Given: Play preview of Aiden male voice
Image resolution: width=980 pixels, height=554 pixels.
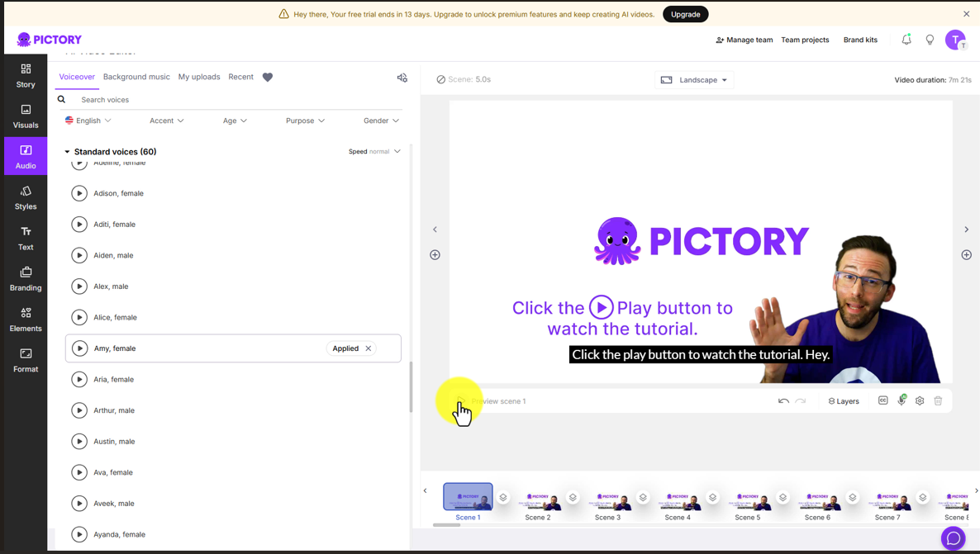Looking at the screenshot, I should click(79, 255).
